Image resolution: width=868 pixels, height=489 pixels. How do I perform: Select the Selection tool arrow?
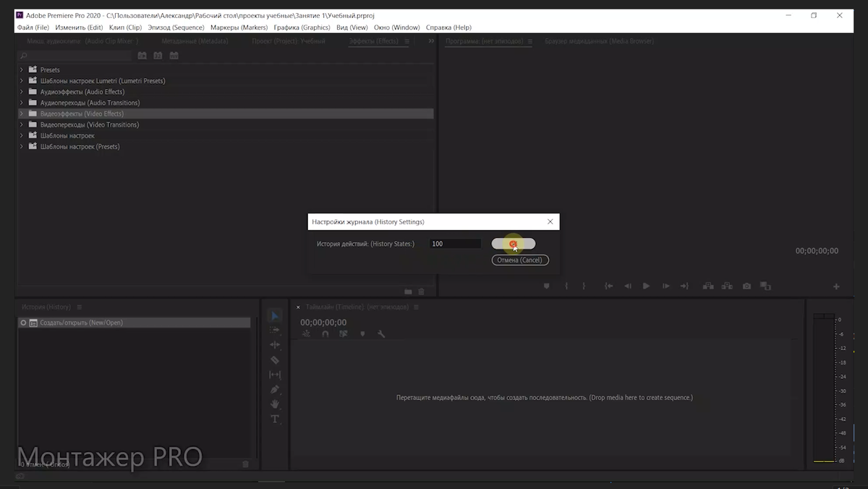275,315
